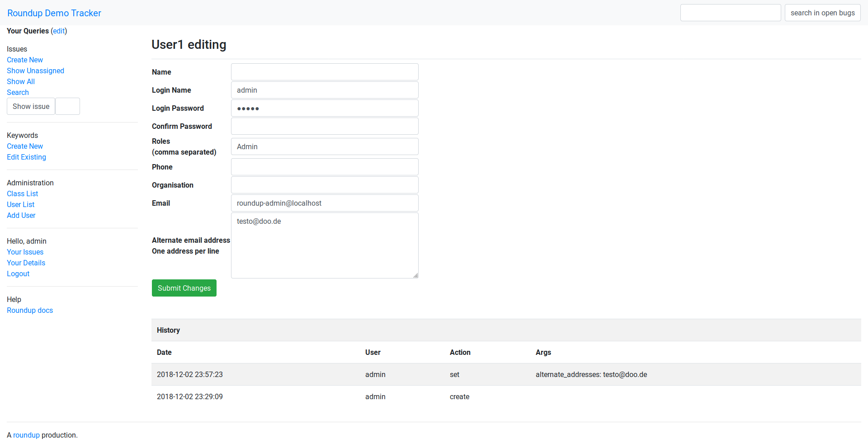Screen dimensions: 868x448
Task: Select history date 2018-12-02 23:57:23
Action: [190, 374]
